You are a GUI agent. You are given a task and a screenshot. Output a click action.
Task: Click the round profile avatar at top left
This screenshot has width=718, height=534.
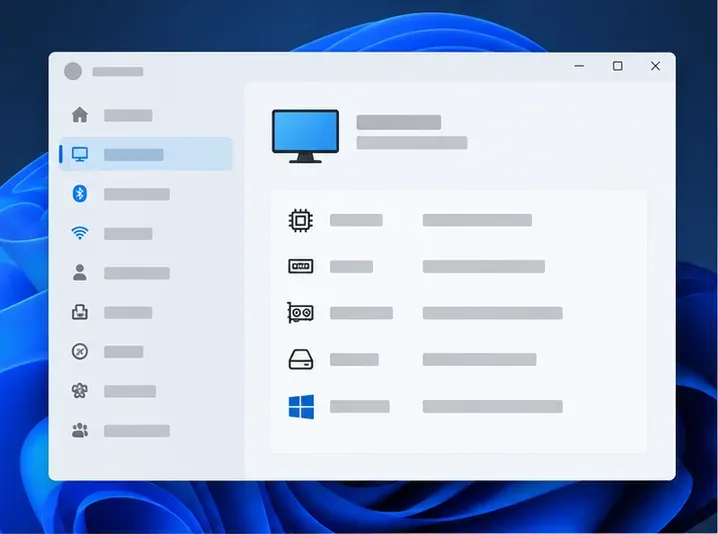(x=73, y=71)
